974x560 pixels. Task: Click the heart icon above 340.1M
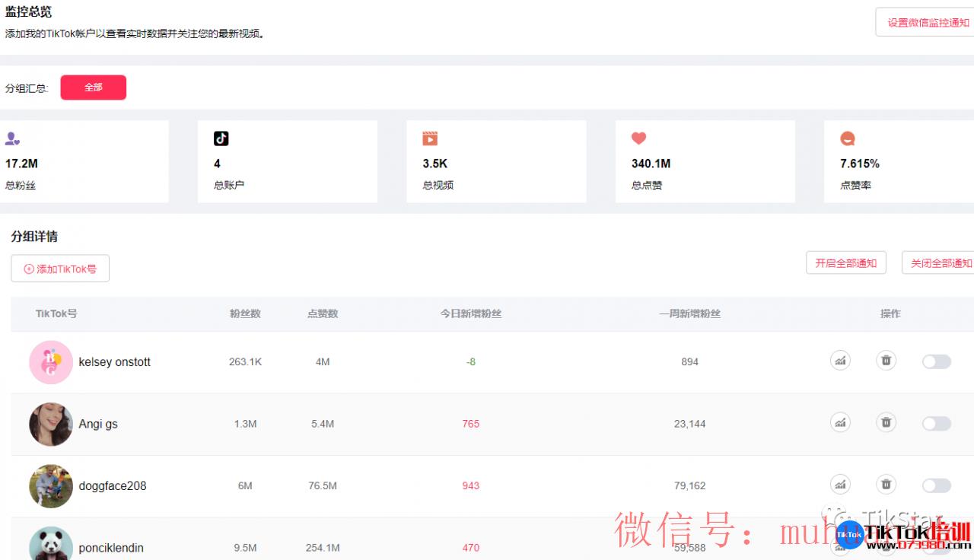pos(638,138)
